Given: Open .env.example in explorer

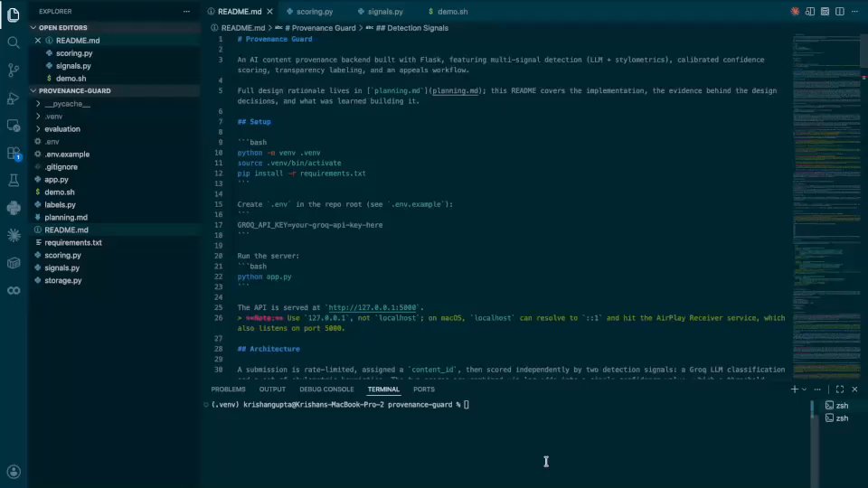Looking at the screenshot, I should point(66,155).
